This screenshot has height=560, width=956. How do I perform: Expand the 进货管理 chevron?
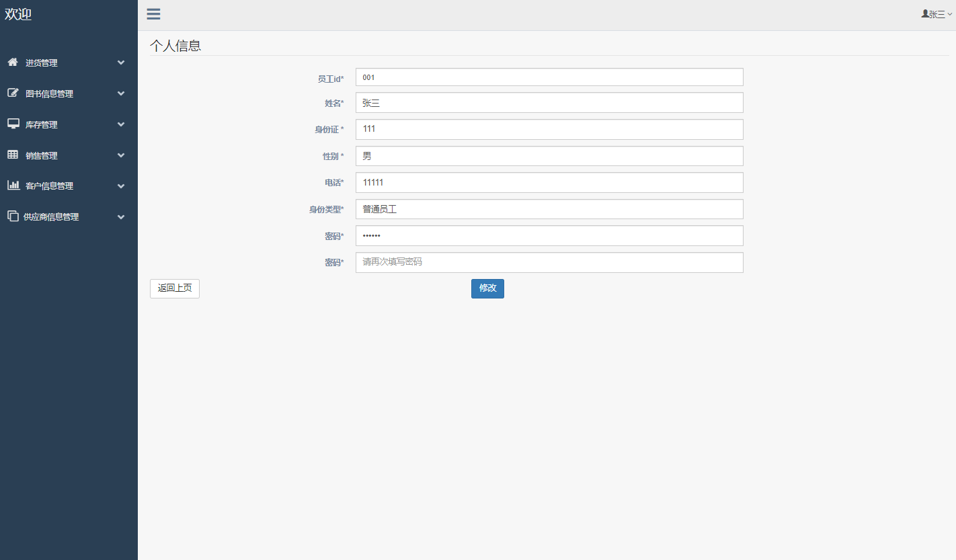(x=121, y=63)
